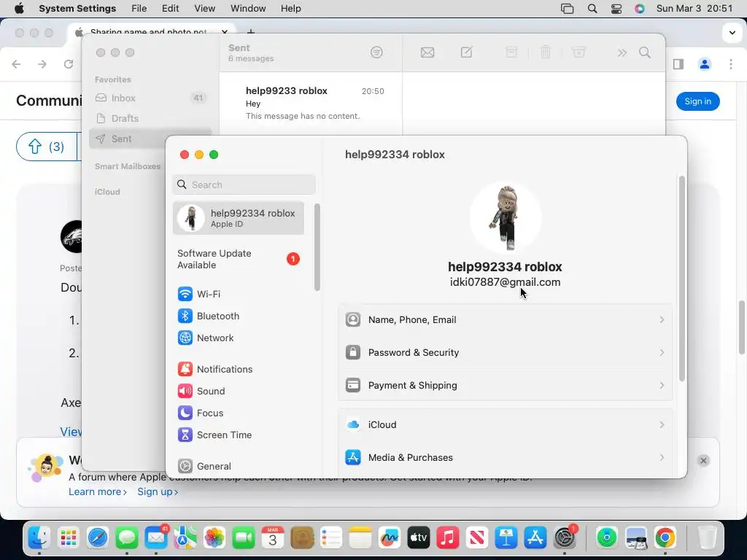
Task: Open iCloud section in Apple ID
Action: [505, 425]
